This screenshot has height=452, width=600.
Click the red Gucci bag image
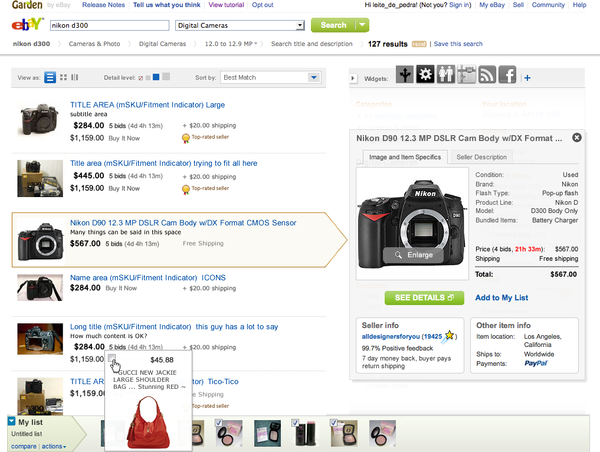point(148,422)
